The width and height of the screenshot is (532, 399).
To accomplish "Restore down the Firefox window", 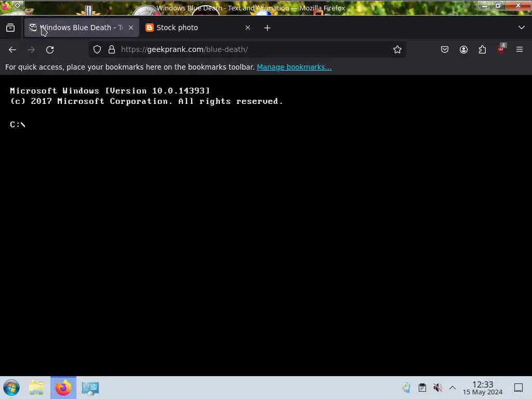I will pyautogui.click(x=498, y=6).
